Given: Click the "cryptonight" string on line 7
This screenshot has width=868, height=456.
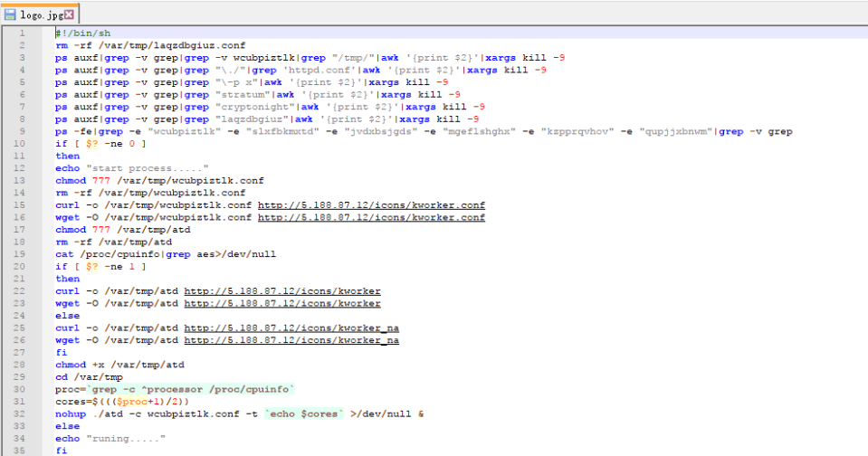Looking at the screenshot, I should click(254, 107).
